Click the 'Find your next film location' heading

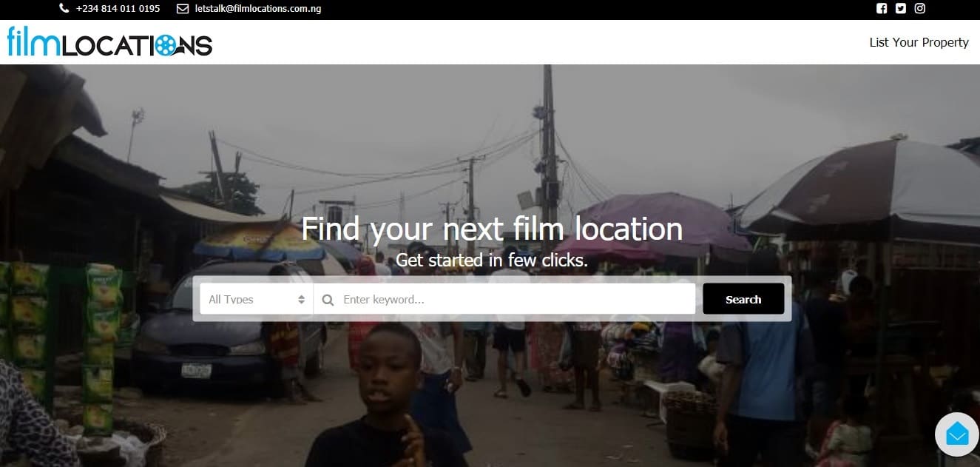pyautogui.click(x=492, y=229)
